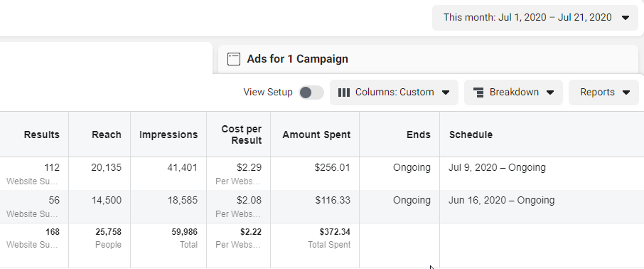Expand the Columns: Custom dropdown
The width and height of the screenshot is (644, 269).
[394, 93]
